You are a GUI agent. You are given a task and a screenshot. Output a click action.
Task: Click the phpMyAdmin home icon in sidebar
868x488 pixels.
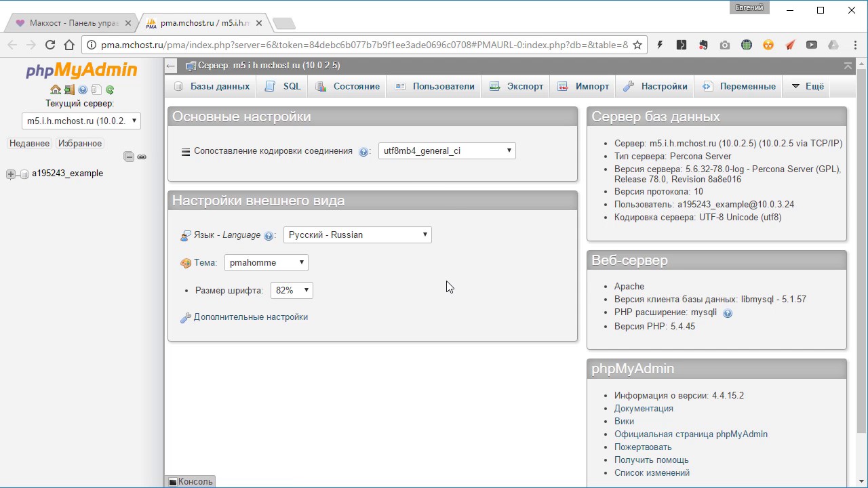coord(56,89)
